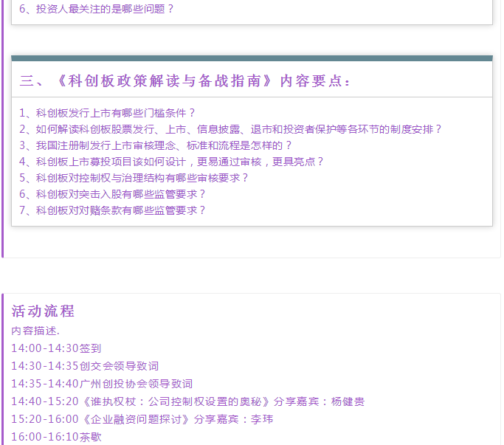
Task: Choose item 7 about 对赌条款 监管要求
Action: coord(112,210)
